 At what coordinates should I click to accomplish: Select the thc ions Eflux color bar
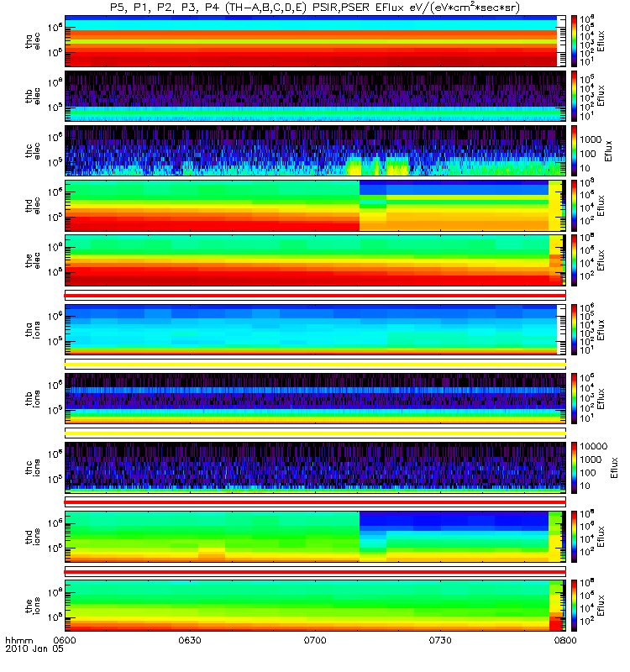click(574, 468)
